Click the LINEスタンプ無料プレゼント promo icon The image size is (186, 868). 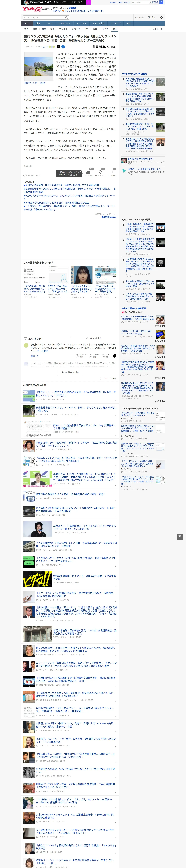(124, 160)
